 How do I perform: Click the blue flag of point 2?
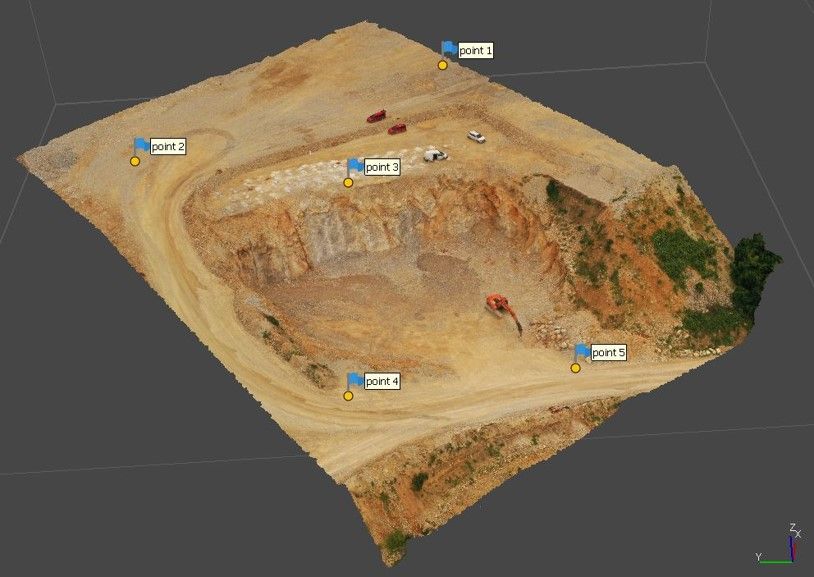pos(142,145)
